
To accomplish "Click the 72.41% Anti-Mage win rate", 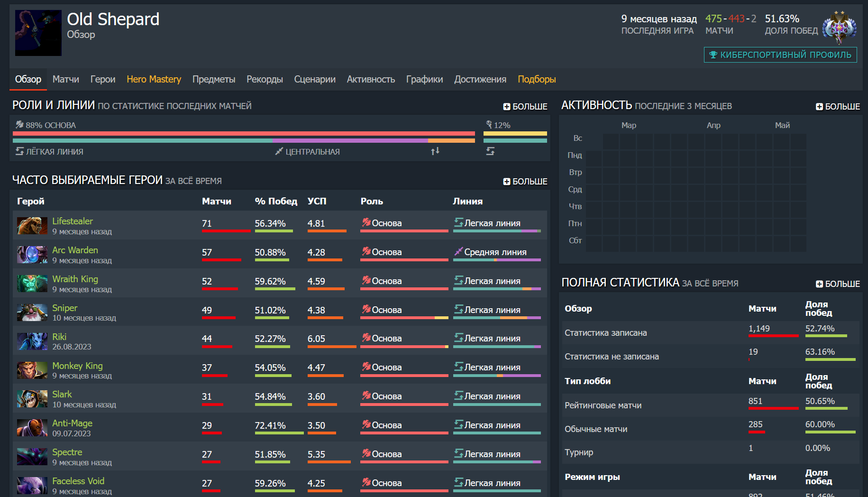I will [270, 425].
